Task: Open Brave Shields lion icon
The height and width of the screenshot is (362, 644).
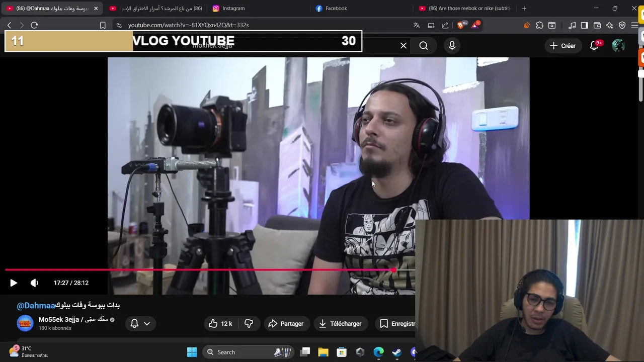Action: 461,25
